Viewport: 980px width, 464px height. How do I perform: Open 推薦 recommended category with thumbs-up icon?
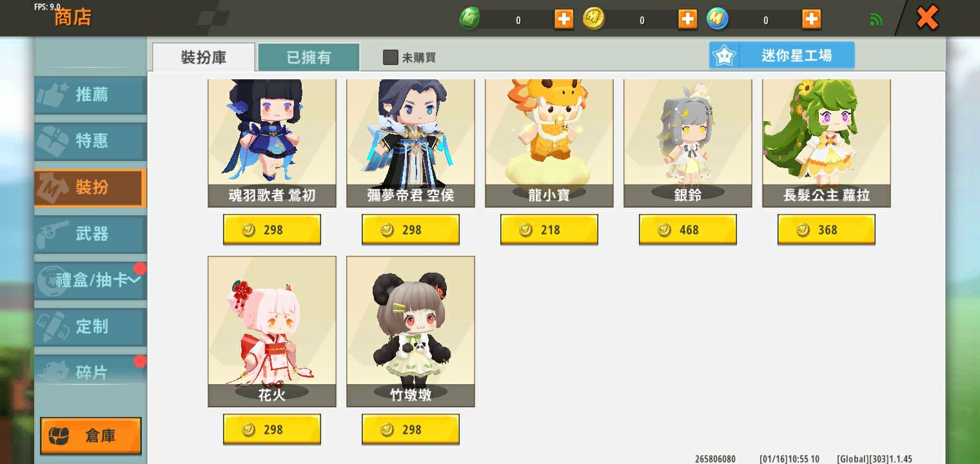pos(90,95)
